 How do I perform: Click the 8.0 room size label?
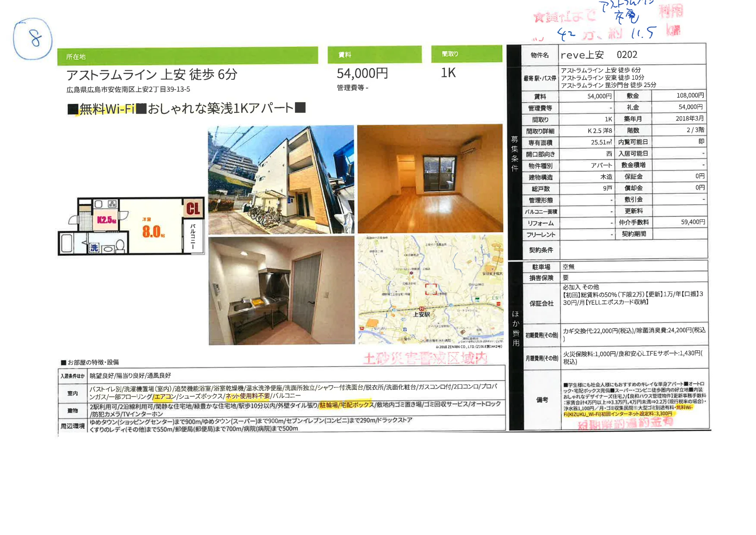click(x=151, y=231)
